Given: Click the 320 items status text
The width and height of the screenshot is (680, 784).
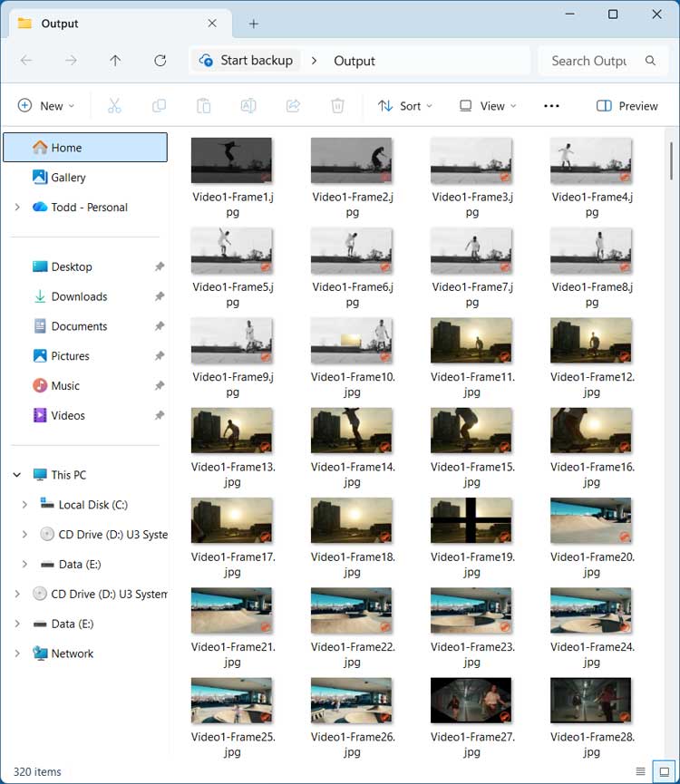Looking at the screenshot, I should coord(37,771).
